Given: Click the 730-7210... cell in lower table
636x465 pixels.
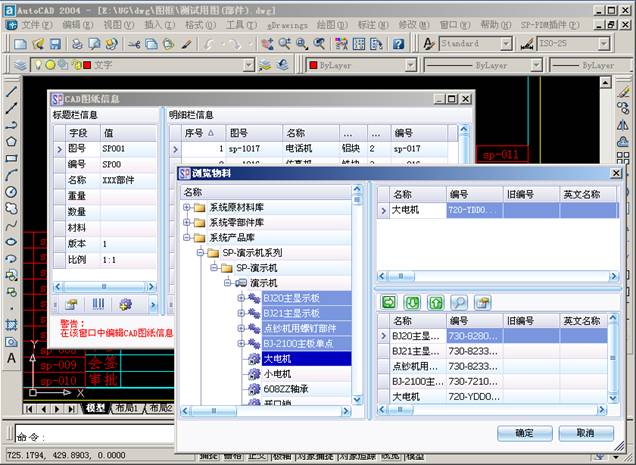Looking at the screenshot, I should tap(475, 381).
